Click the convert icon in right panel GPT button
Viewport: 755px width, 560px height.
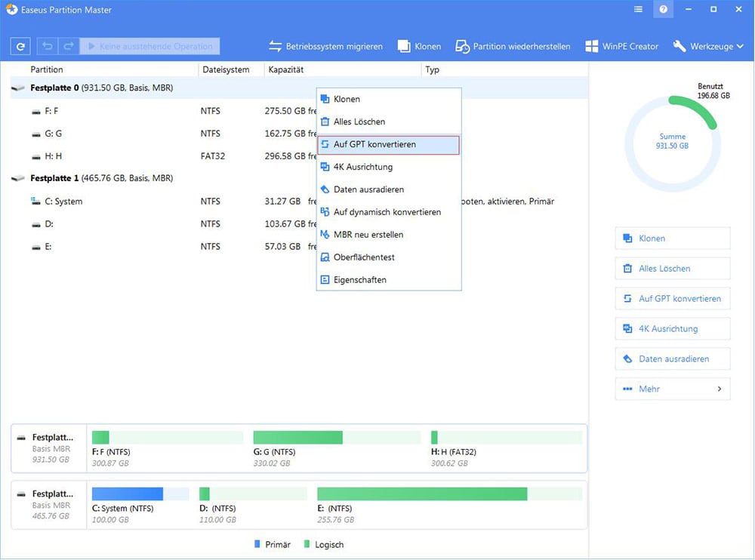point(627,299)
